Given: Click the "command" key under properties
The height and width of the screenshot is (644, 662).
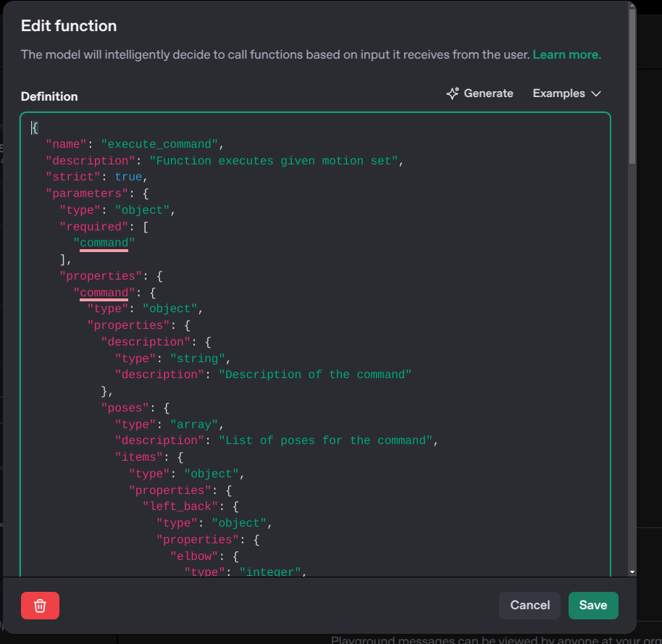Looking at the screenshot, I should pos(104,293).
